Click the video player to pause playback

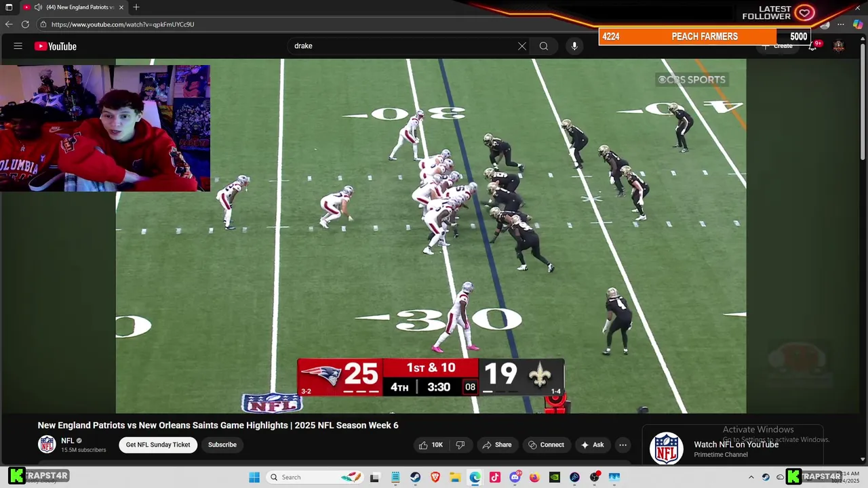point(431,236)
